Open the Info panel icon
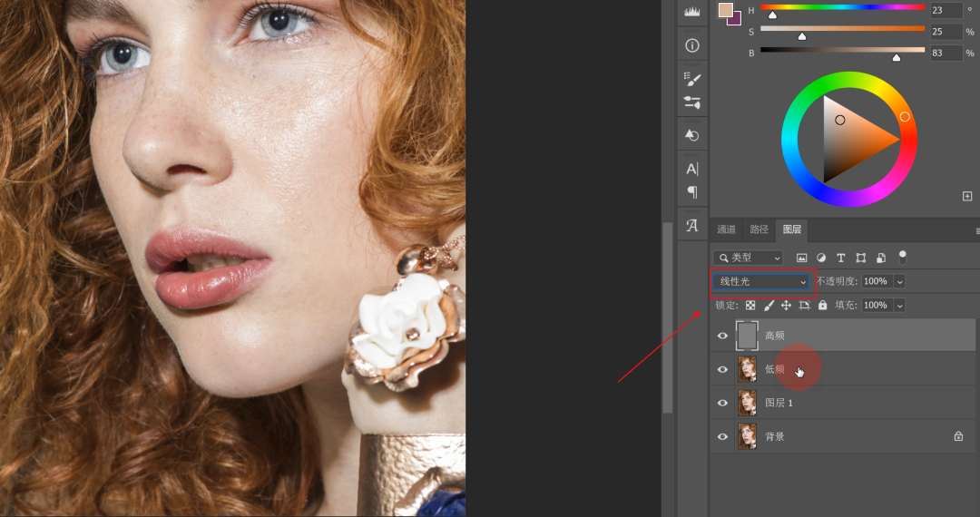The width and height of the screenshot is (980, 517). coord(691,45)
